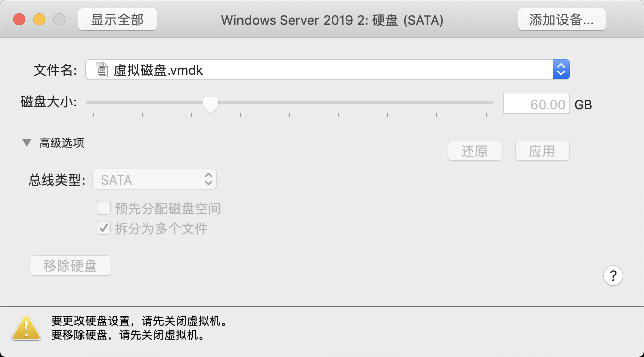Open the 虚拟磁盘.vmdk file name dropdown

point(327,70)
